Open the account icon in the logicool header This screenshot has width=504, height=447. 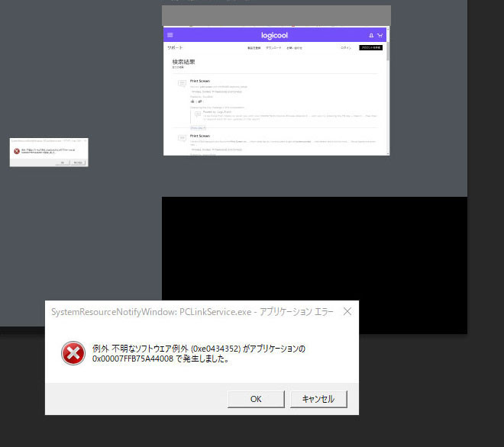click(x=371, y=35)
